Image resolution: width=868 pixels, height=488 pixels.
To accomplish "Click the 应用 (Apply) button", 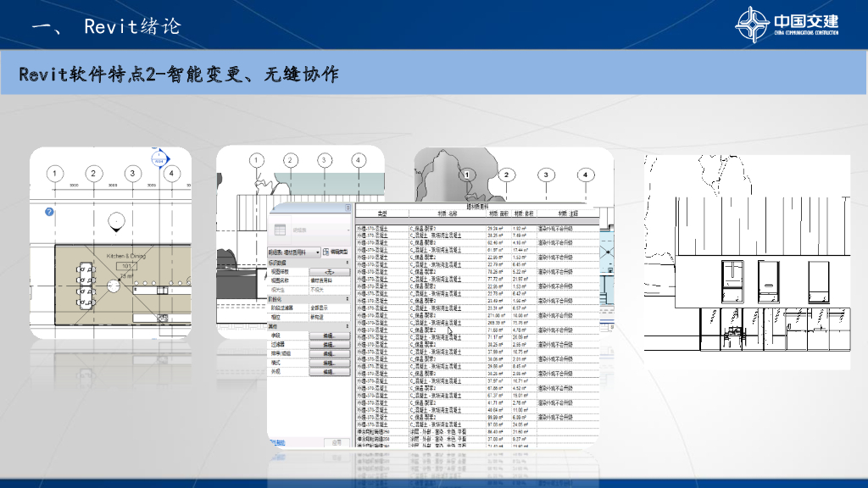I will pos(337,442).
